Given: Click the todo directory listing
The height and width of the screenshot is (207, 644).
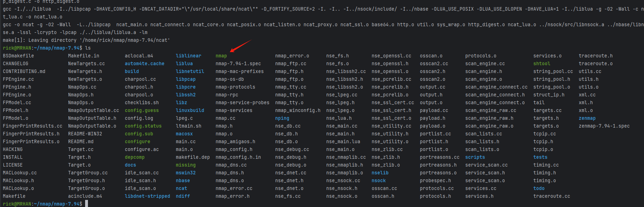Looking at the screenshot, I should (x=539, y=189).
